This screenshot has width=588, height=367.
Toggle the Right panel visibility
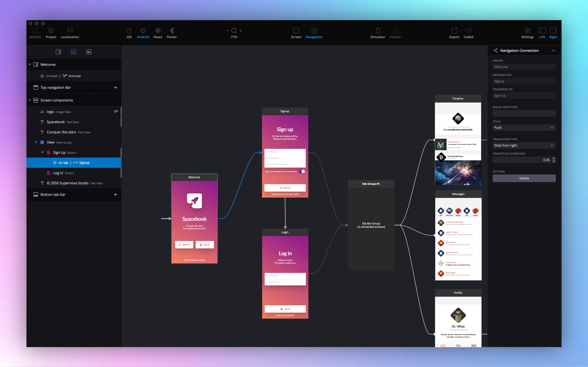553,31
